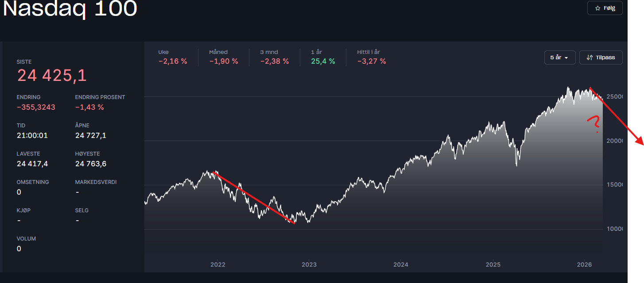Click the red arrowhead right of the chart

pos(639,141)
